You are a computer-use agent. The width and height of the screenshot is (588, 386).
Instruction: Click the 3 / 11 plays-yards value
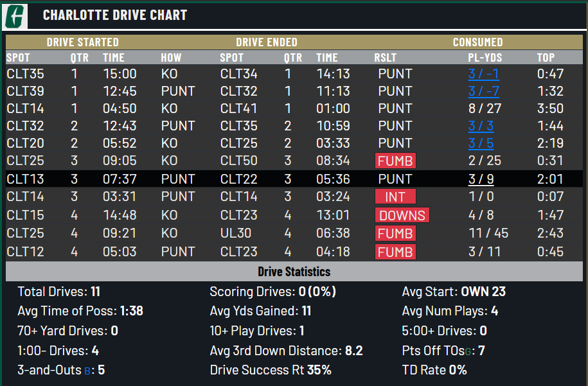(x=485, y=252)
